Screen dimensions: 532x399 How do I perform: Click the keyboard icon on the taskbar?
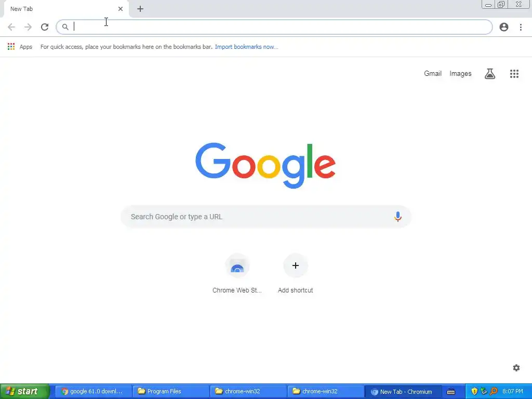tap(451, 392)
